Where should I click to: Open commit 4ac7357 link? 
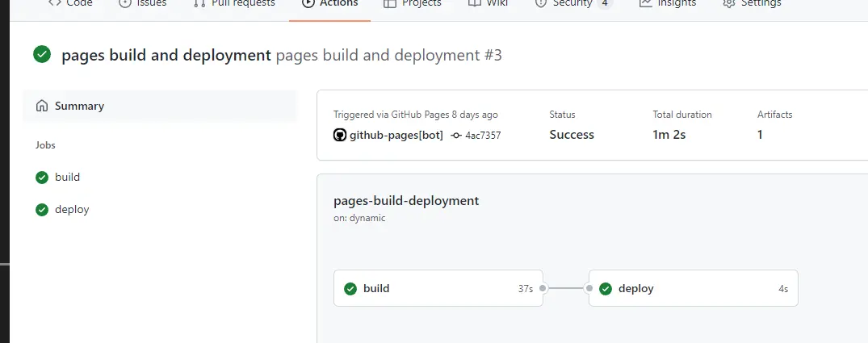point(483,136)
